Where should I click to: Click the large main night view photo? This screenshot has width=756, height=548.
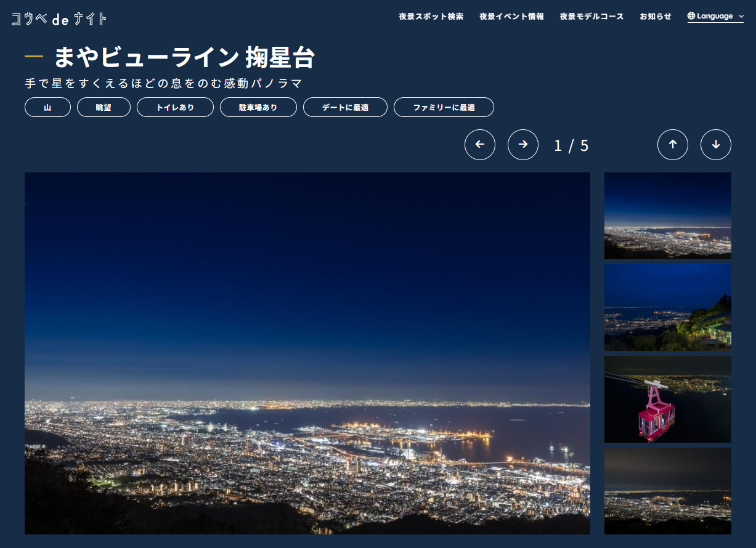point(307,353)
